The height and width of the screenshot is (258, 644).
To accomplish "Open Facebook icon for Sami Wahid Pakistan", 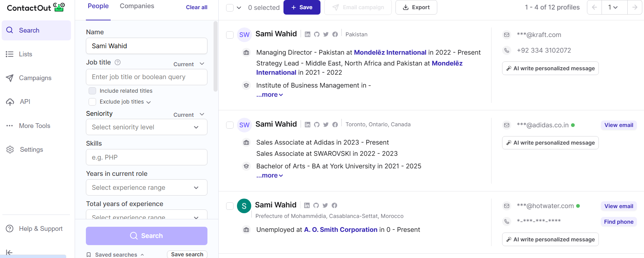I will pos(335,34).
